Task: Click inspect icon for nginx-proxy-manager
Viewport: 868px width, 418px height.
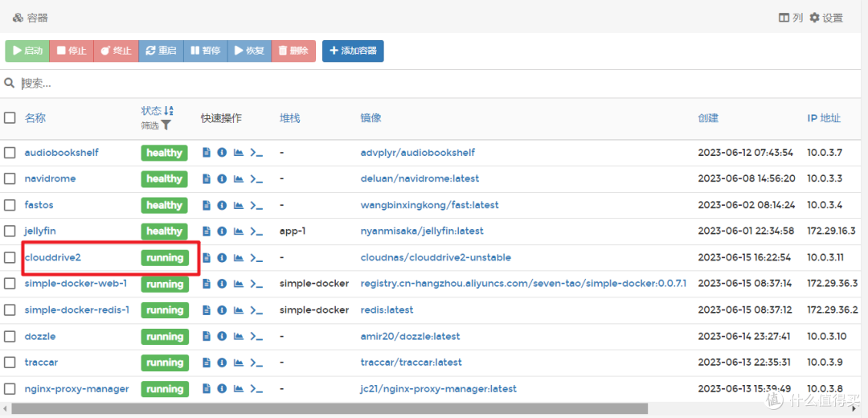Action: pyautogui.click(x=222, y=389)
